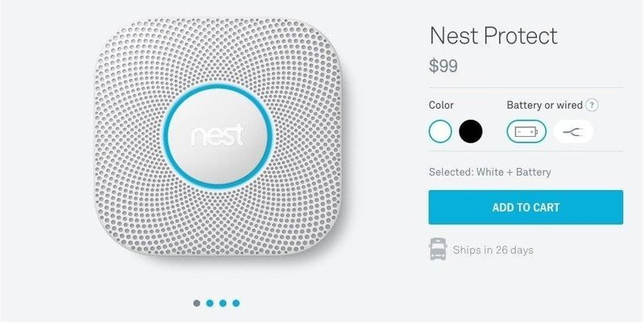Viewport: 644px width, 322px height.
Task: Click the Nest Protect product title
Action: click(x=493, y=36)
